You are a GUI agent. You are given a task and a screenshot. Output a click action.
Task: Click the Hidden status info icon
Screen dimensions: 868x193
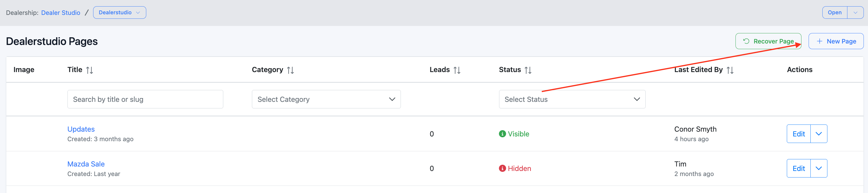click(x=502, y=169)
